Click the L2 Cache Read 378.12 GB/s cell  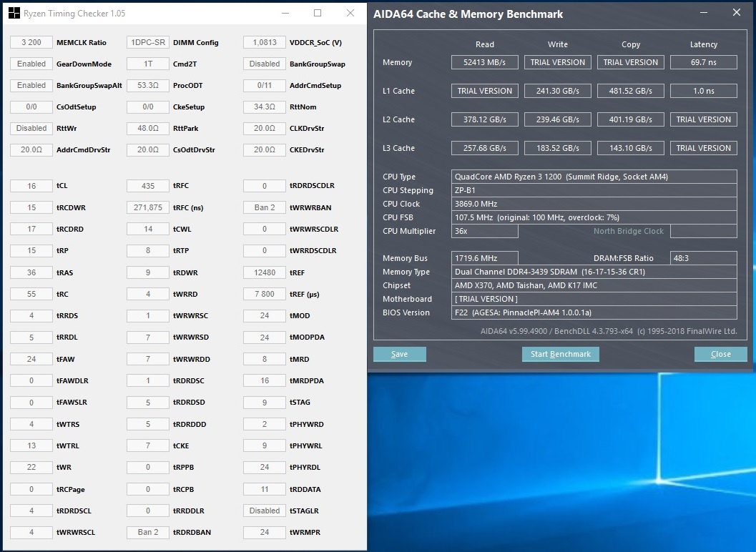pos(484,119)
